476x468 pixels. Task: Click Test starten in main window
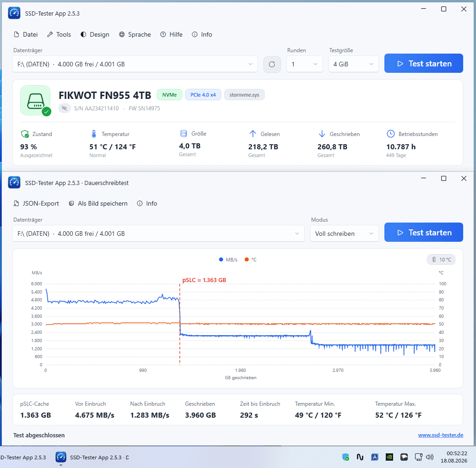[x=423, y=64]
